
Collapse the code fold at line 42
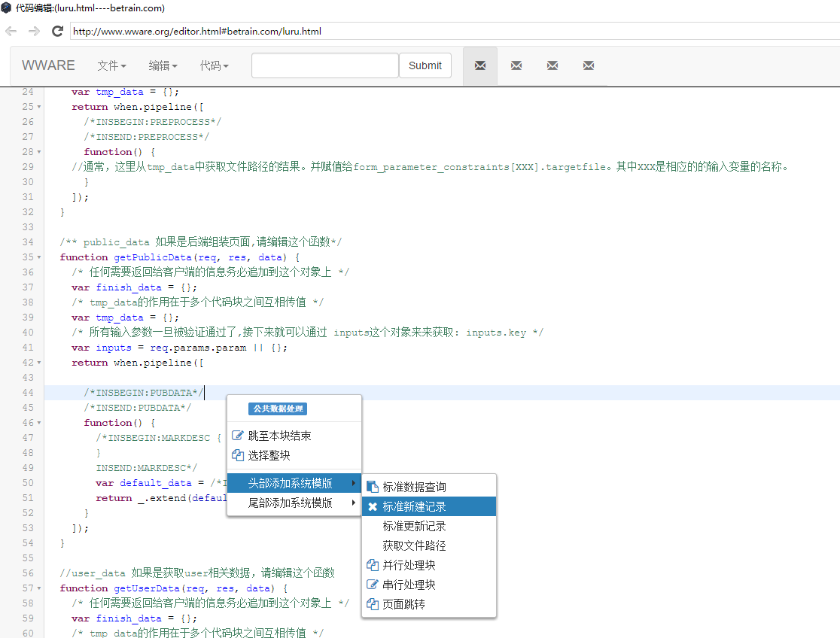(39, 363)
